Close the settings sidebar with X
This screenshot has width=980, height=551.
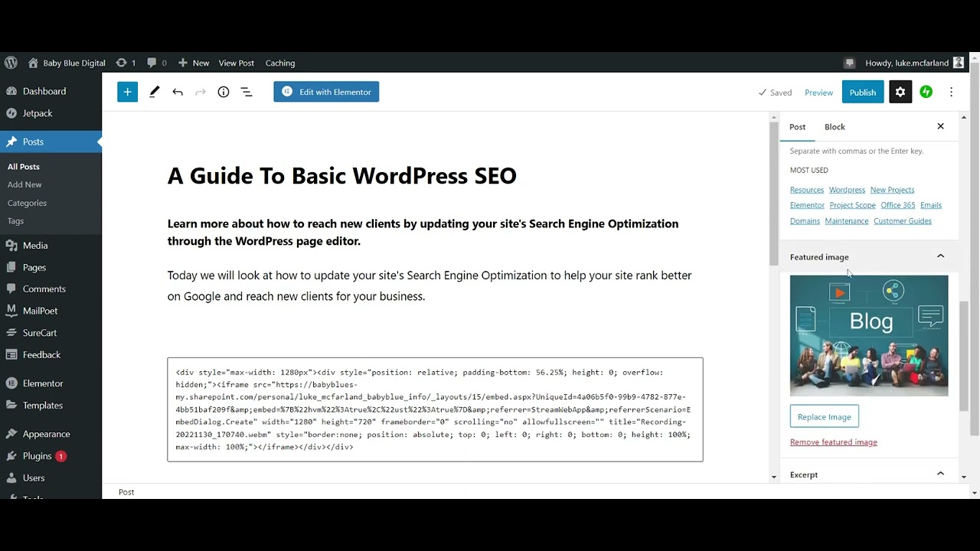(x=941, y=126)
